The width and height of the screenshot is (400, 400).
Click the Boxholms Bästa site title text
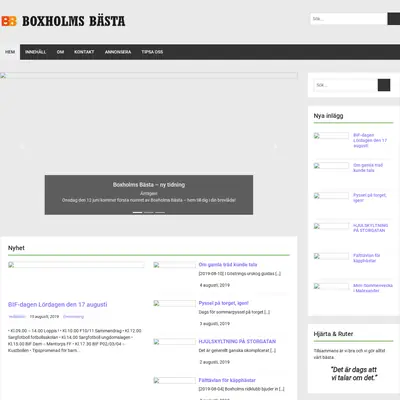(x=74, y=21)
